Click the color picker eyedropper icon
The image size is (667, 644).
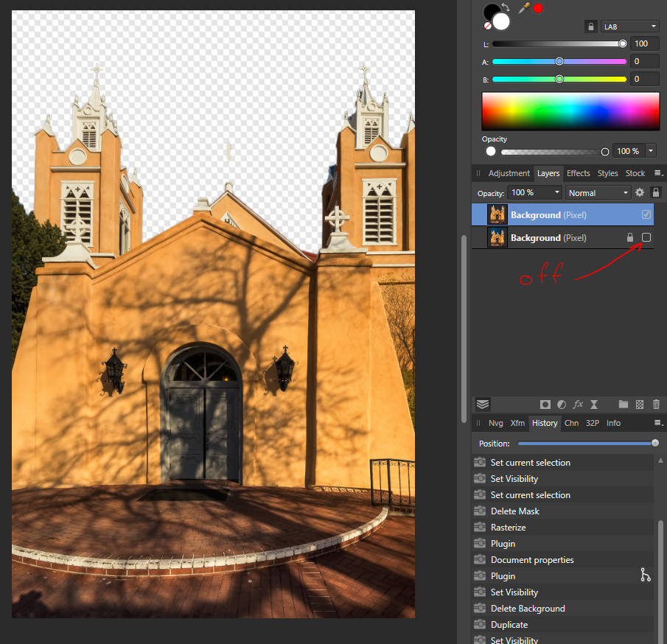(x=525, y=8)
